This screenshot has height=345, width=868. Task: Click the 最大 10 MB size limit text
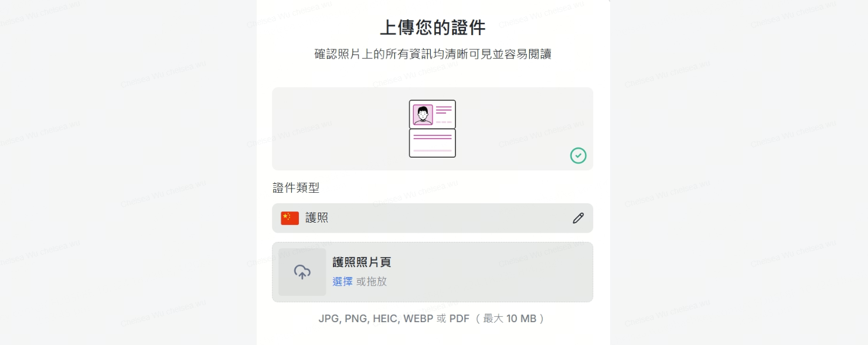[510, 319]
